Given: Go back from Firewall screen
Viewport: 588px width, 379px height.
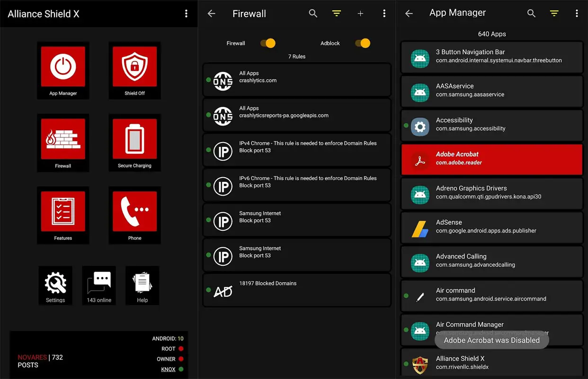Looking at the screenshot, I should click(212, 14).
